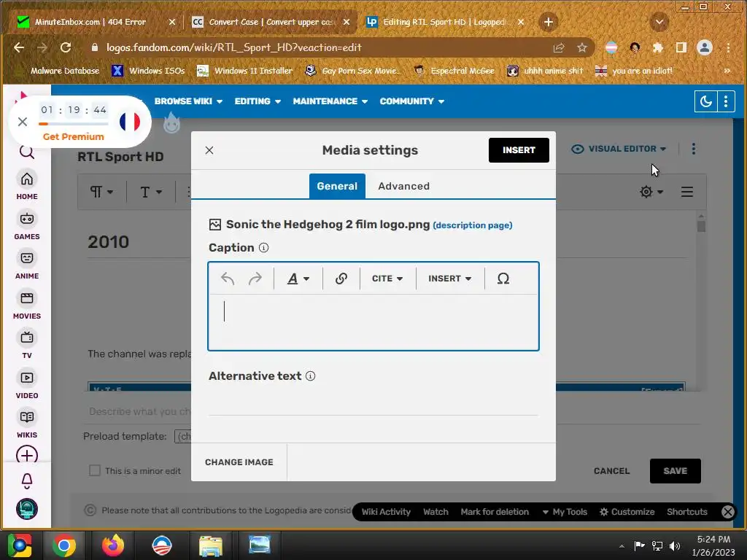747x560 pixels.
Task: Open the paragraph format dropdown
Action: pos(101,192)
